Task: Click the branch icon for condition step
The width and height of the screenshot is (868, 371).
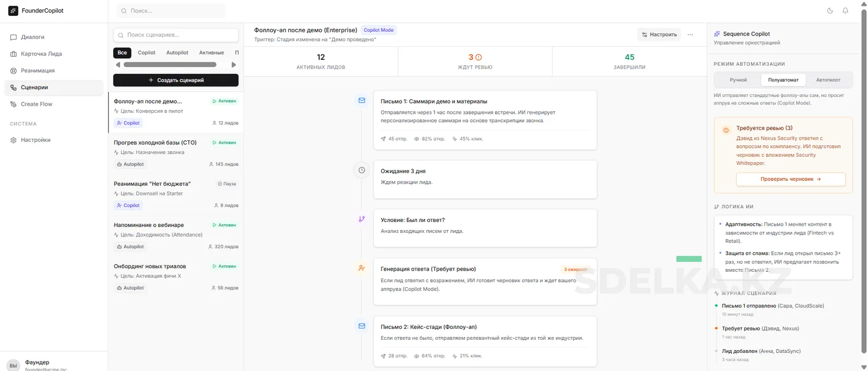Action: pos(362,219)
